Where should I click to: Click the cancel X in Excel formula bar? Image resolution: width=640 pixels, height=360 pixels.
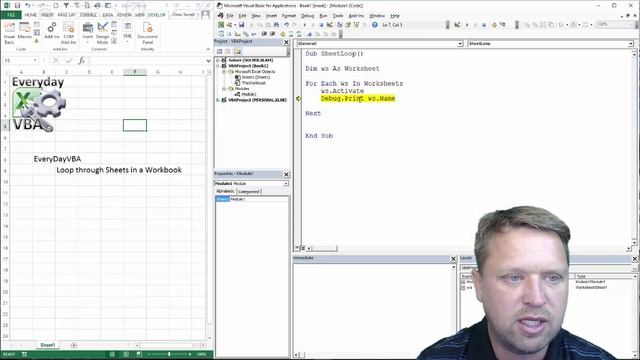56,60
